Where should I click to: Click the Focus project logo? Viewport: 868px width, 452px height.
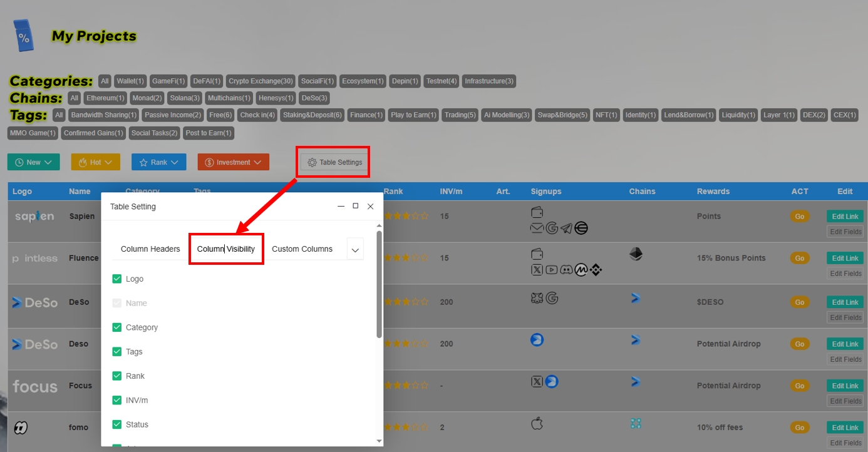tap(35, 386)
